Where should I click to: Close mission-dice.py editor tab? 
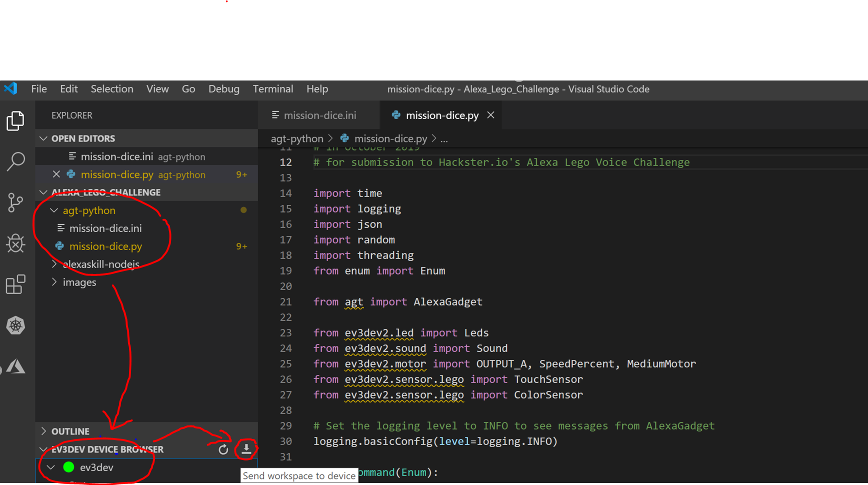point(490,115)
